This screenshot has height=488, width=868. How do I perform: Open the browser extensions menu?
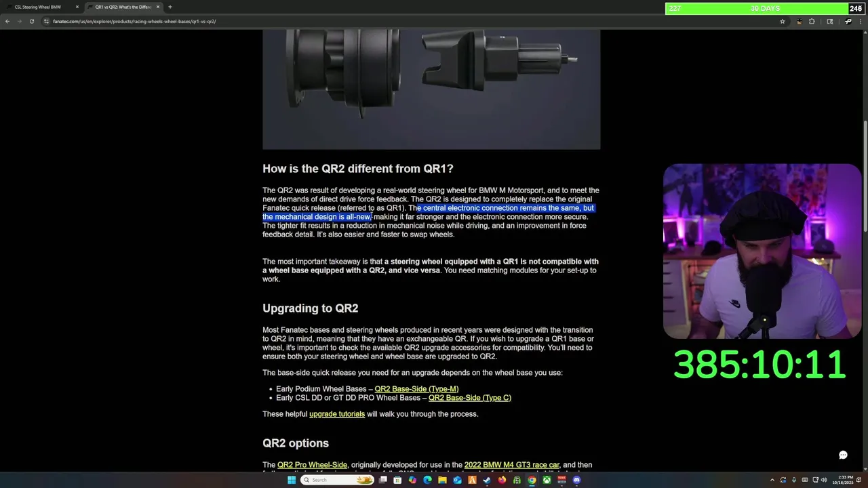tap(812, 22)
